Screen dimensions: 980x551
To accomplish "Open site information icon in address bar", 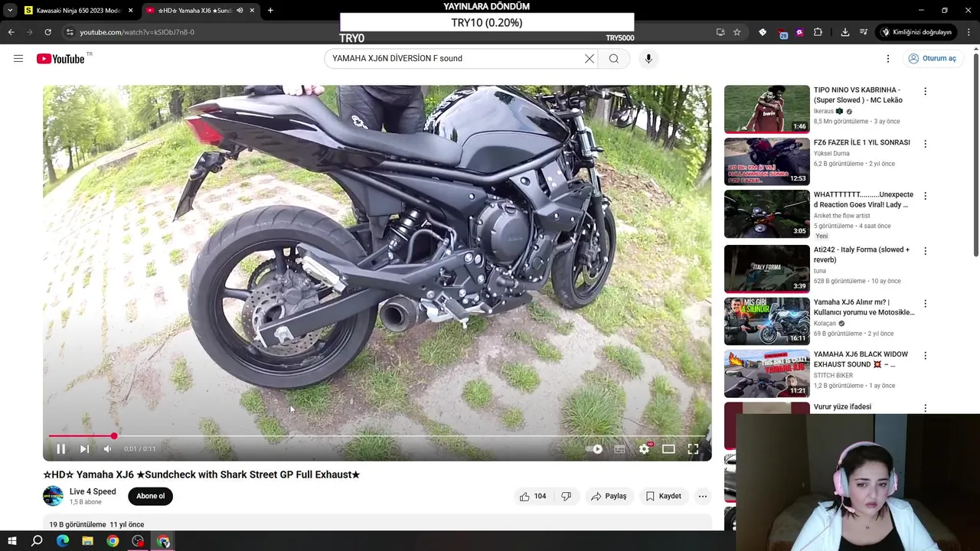I will tap(70, 32).
